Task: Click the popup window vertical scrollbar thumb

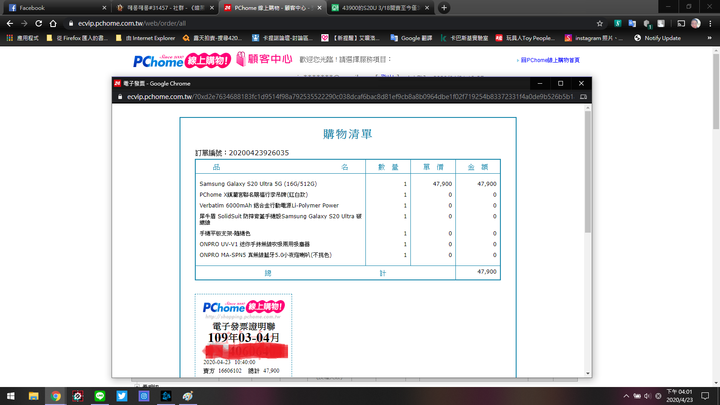Action: pos(587,171)
